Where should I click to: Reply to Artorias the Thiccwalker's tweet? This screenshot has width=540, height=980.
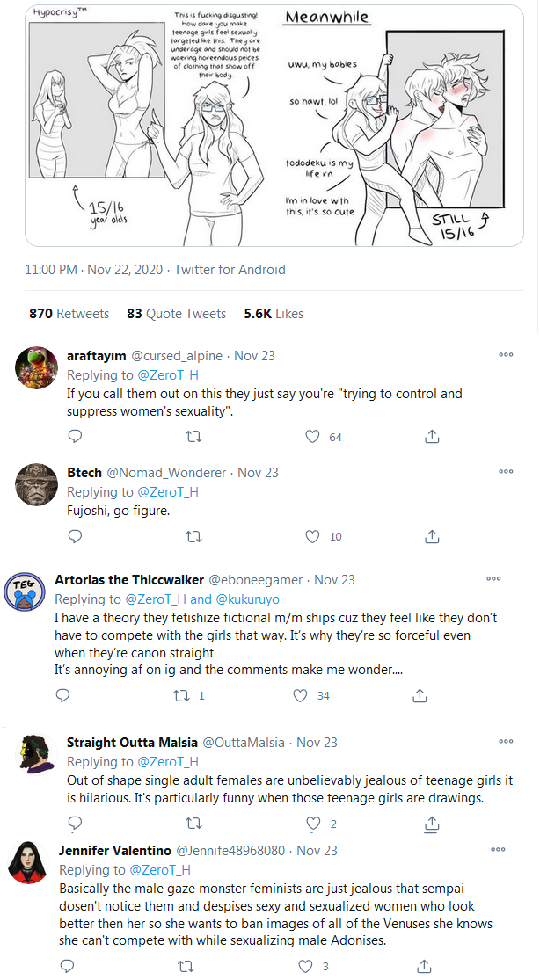[62, 696]
